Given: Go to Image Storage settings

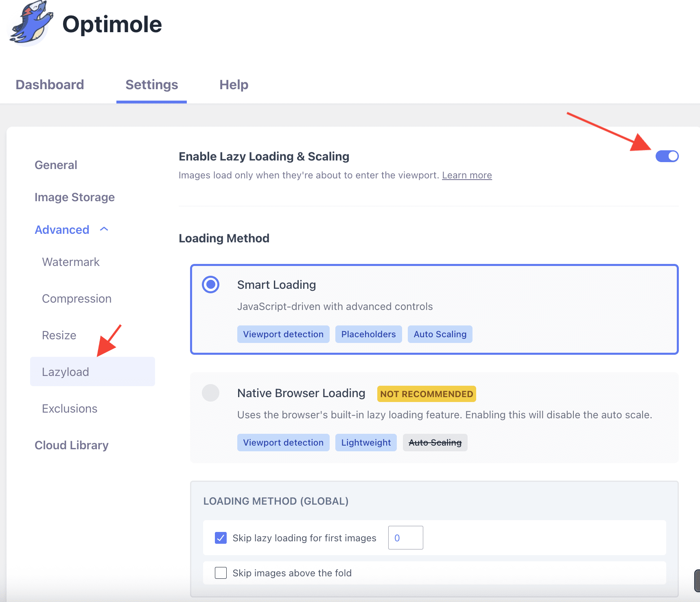Looking at the screenshot, I should tap(74, 197).
